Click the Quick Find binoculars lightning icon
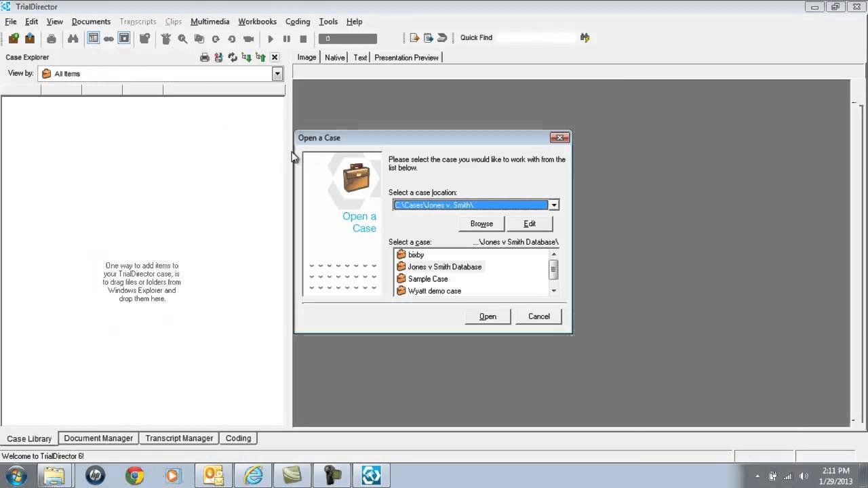The width and height of the screenshot is (868, 488). (x=585, y=38)
